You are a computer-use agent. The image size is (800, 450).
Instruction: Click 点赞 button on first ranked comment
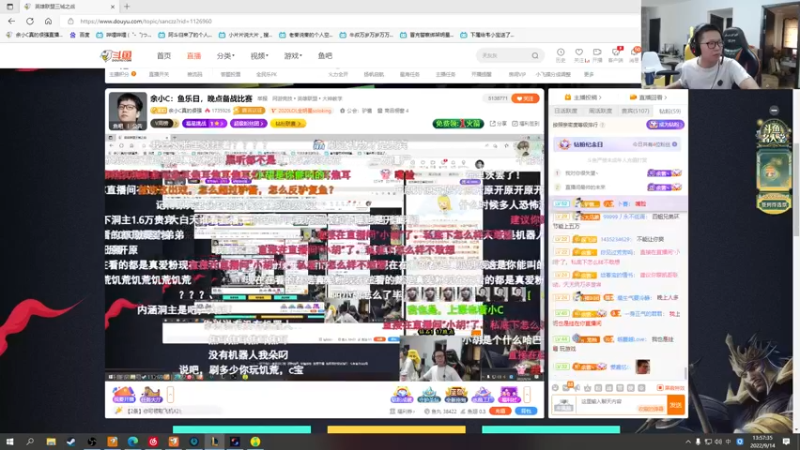tap(664, 173)
